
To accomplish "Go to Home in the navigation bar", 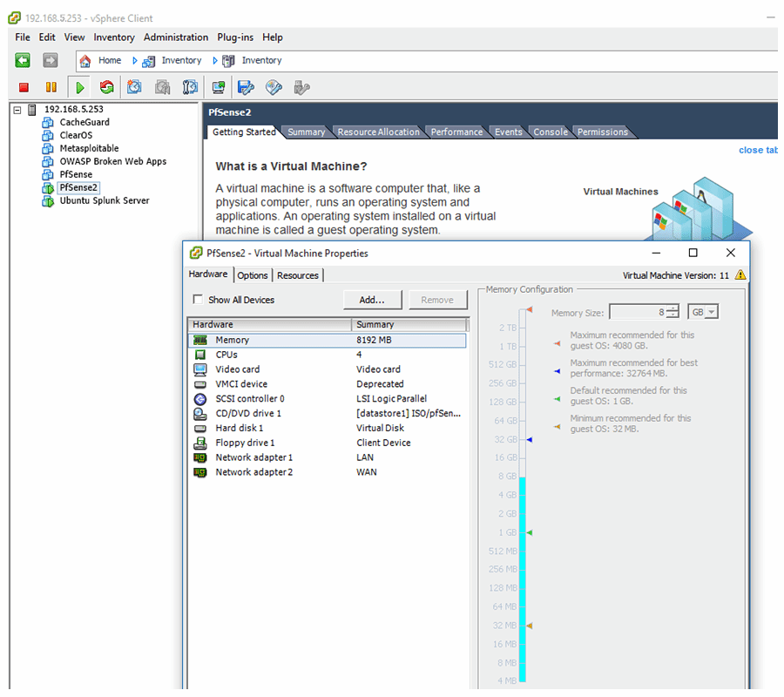I will tap(110, 60).
